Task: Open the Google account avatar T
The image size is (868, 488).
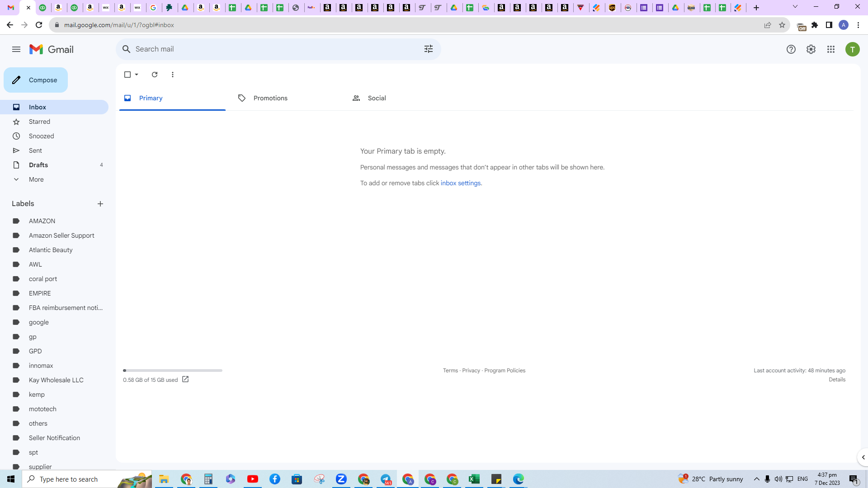Action: pyautogui.click(x=853, y=49)
